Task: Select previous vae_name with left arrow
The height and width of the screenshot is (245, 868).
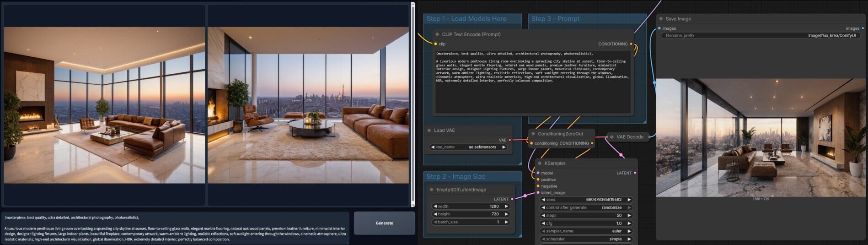Action: point(433,147)
